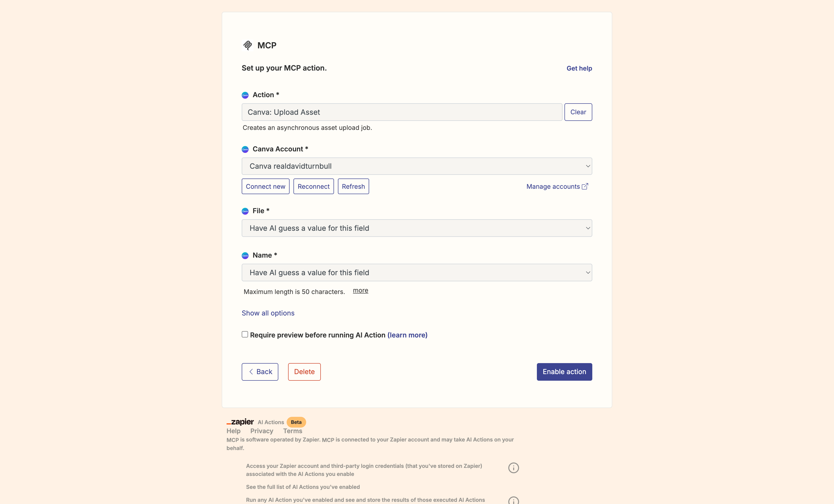
Task: Open the Canva Account dropdown
Action: coord(417,166)
